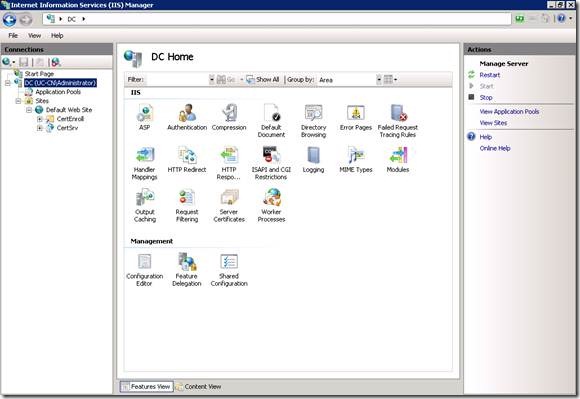Collapse the DC server node
The width and height of the screenshot is (580, 399).
7,83
